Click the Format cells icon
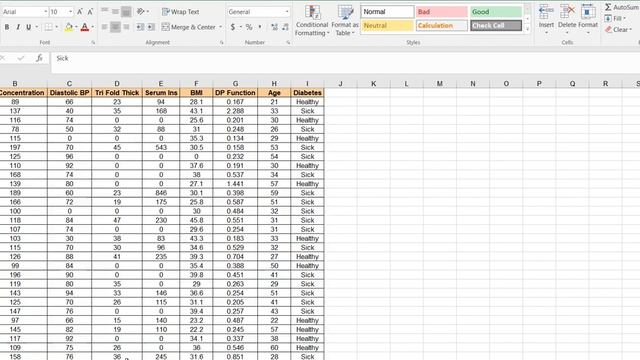Image resolution: width=640 pixels, height=360 pixels. point(588,13)
